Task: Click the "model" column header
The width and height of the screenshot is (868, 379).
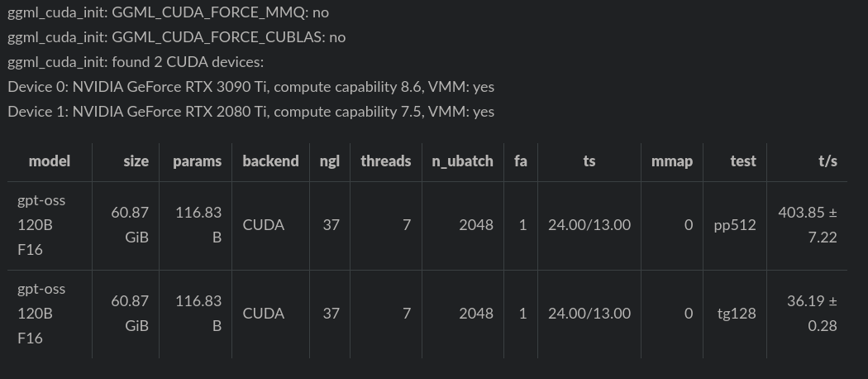Action: (49, 161)
